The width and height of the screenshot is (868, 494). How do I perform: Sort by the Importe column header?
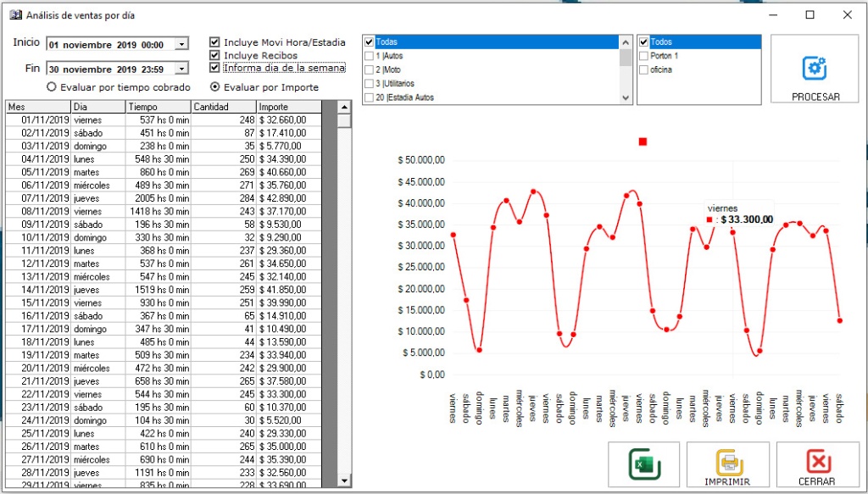pyautogui.click(x=288, y=107)
